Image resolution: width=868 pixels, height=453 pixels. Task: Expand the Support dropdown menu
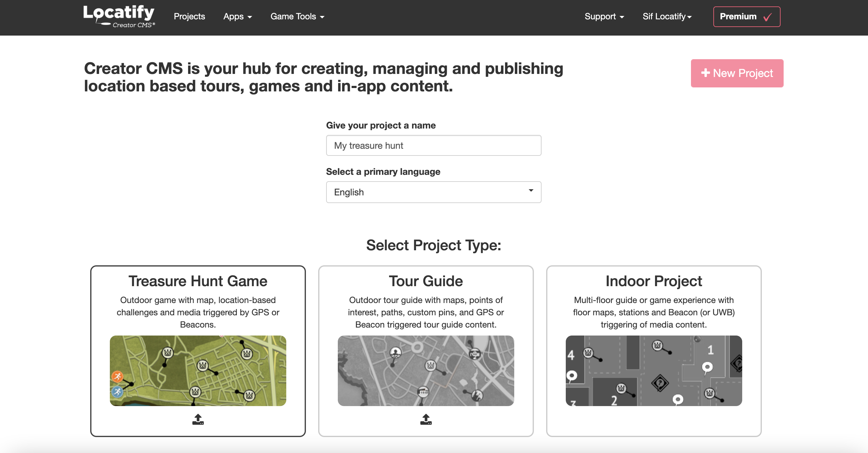[603, 16]
